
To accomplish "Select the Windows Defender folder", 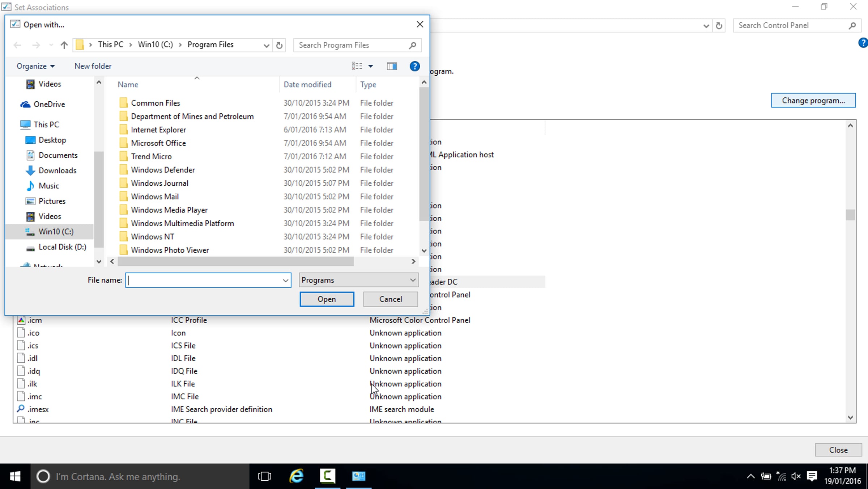I will pyautogui.click(x=163, y=170).
